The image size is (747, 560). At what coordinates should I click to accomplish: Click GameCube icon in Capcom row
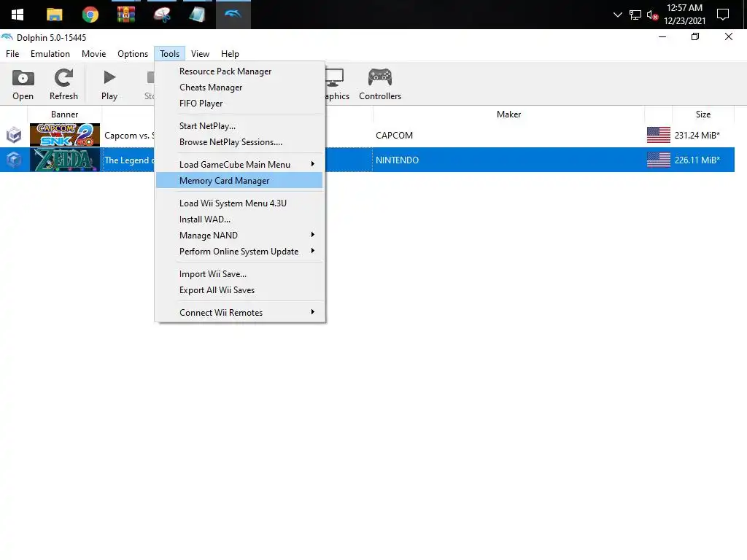click(14, 135)
